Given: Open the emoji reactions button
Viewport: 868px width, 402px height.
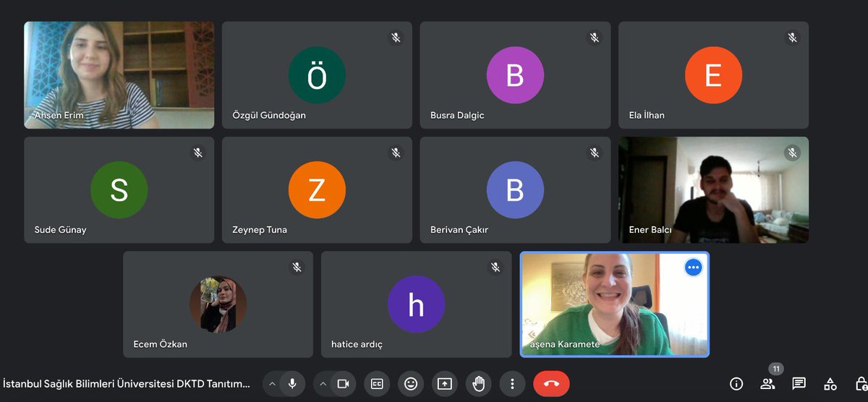Looking at the screenshot, I should (411, 383).
